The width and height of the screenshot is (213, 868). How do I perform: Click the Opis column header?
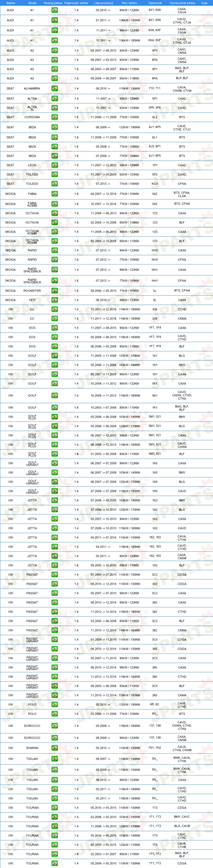(x=204, y=3)
